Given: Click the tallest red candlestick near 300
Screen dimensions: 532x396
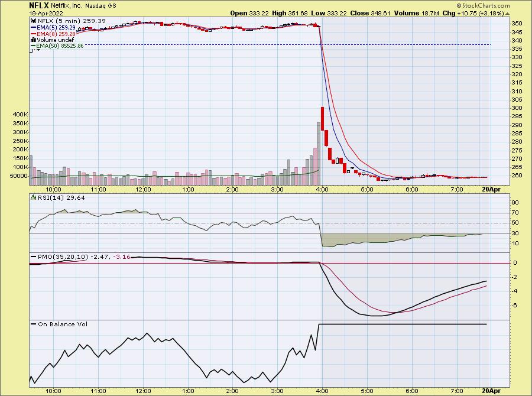Looking at the screenshot, I should [x=323, y=118].
